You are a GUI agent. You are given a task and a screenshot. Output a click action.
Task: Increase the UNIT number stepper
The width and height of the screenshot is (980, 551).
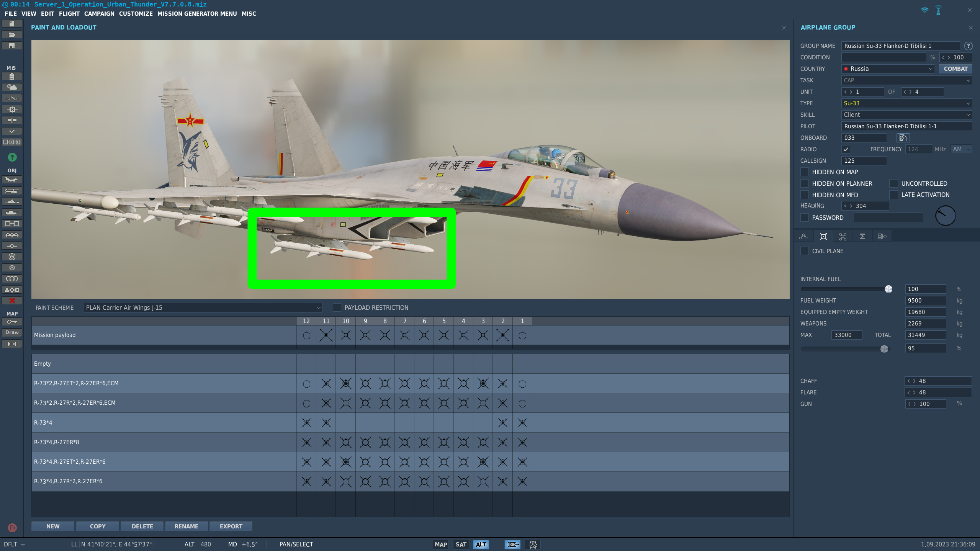851,92
